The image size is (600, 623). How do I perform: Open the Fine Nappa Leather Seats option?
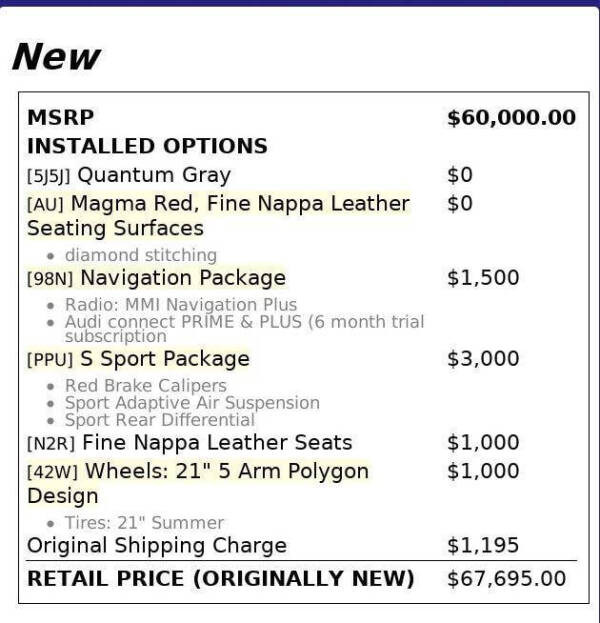point(216,442)
